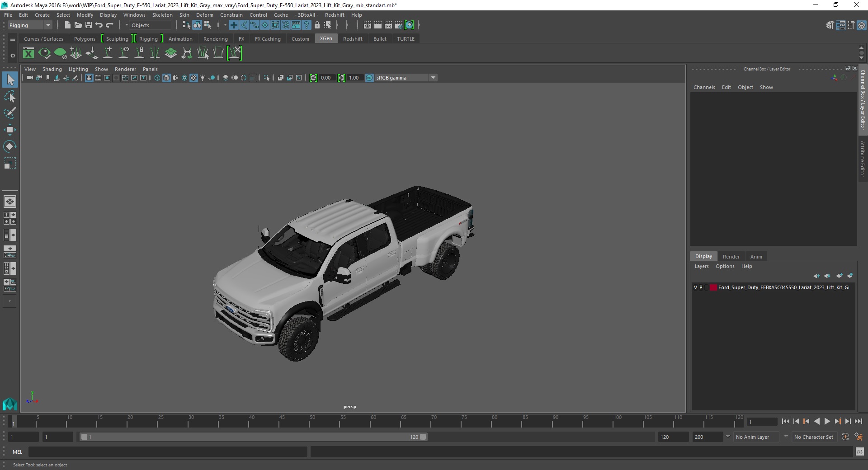Switch to the Polygons shelf tab
The height and width of the screenshot is (470, 868).
85,39
